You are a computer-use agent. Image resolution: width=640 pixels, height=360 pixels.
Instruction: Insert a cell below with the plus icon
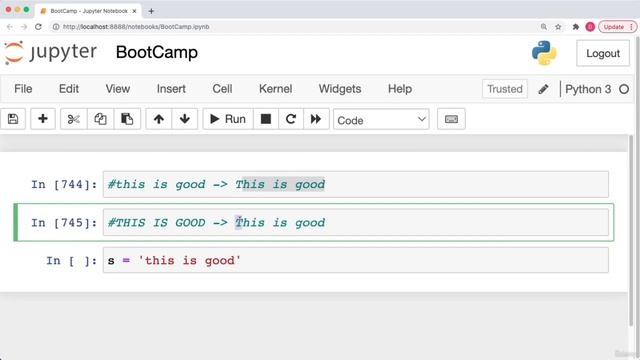point(42,119)
